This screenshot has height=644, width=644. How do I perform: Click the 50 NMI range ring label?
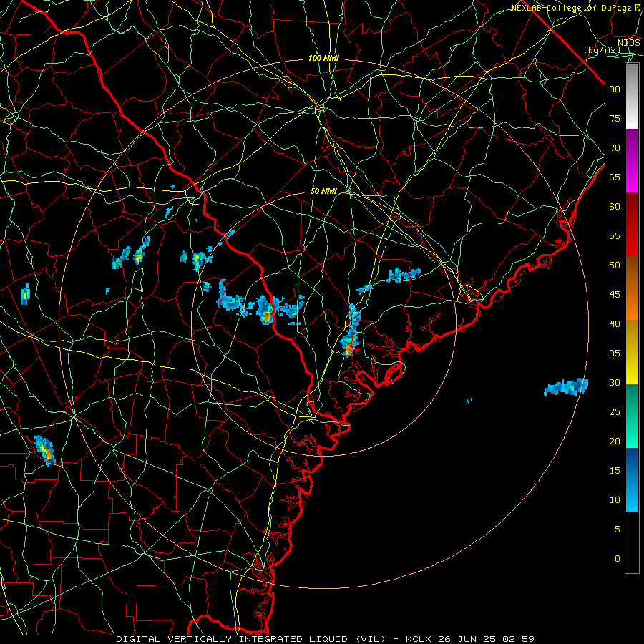(323, 191)
